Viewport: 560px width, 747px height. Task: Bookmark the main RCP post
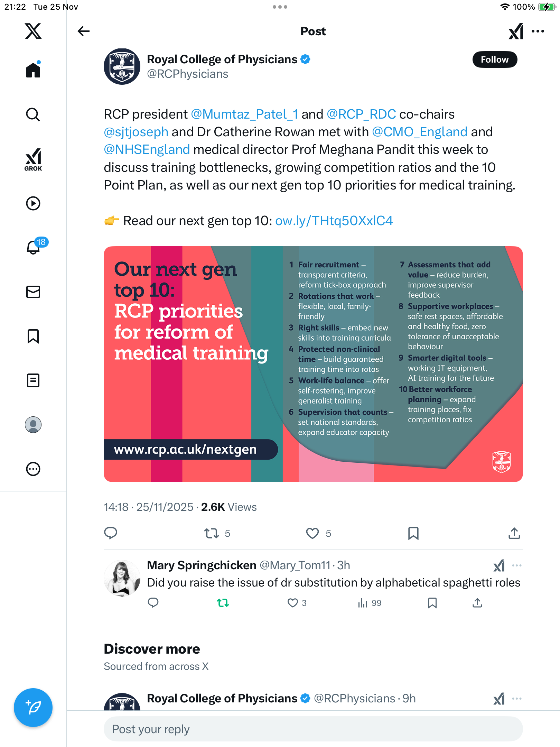tap(413, 533)
